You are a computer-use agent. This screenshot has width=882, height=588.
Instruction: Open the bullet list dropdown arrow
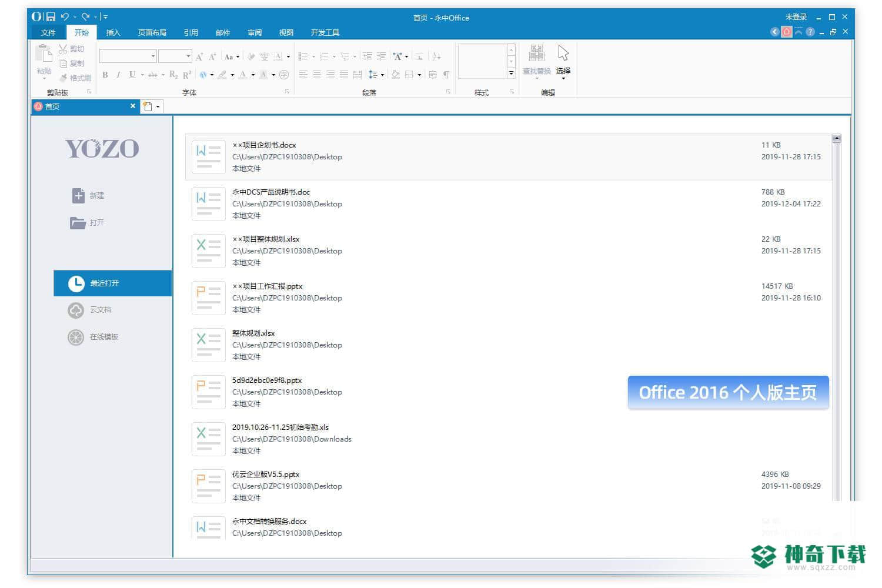click(313, 57)
